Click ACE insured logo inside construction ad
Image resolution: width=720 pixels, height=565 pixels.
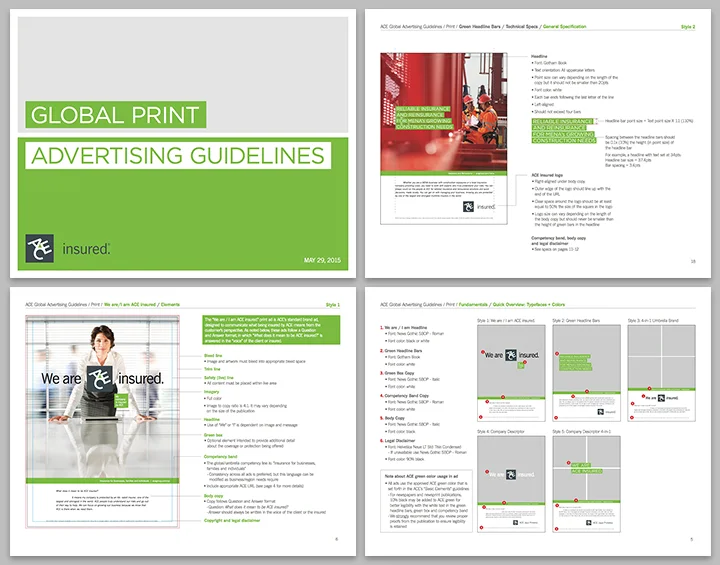click(x=479, y=207)
